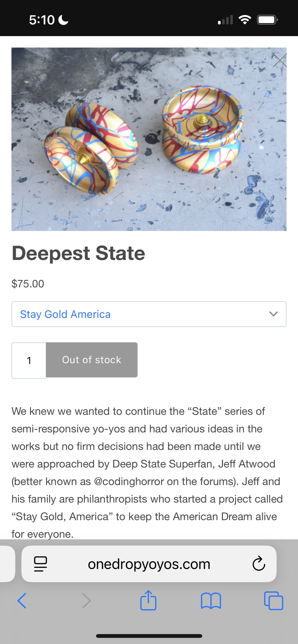Screen dimensions: 298x644
Task: Tap the 5:10 clock in status bar
Action: pos(42,20)
